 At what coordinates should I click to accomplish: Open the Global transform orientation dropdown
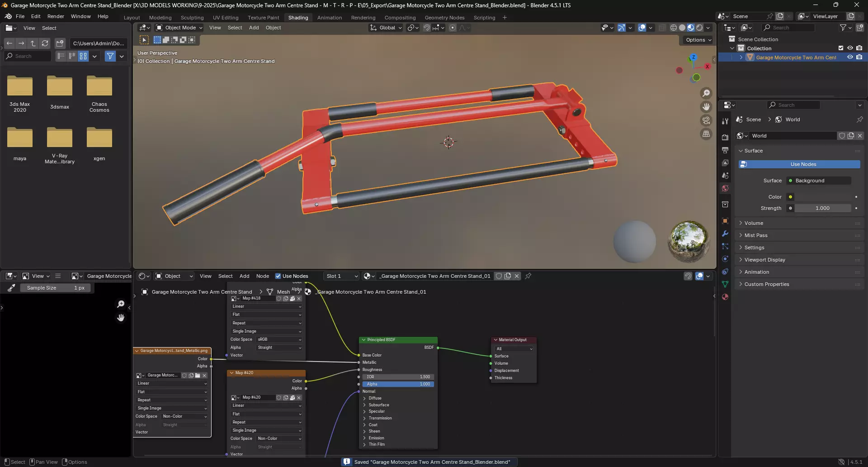(x=386, y=28)
